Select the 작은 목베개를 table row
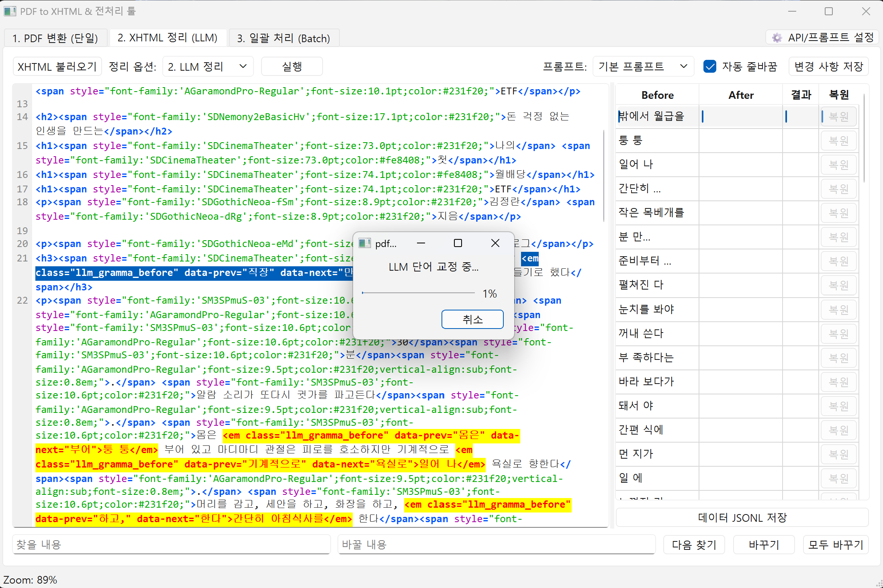 [x=737, y=213]
